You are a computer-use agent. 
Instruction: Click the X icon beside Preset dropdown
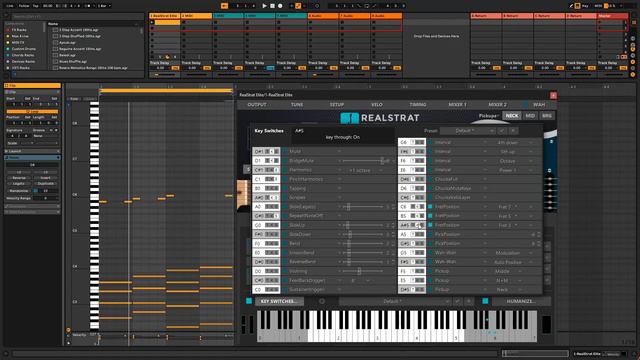tap(513, 131)
